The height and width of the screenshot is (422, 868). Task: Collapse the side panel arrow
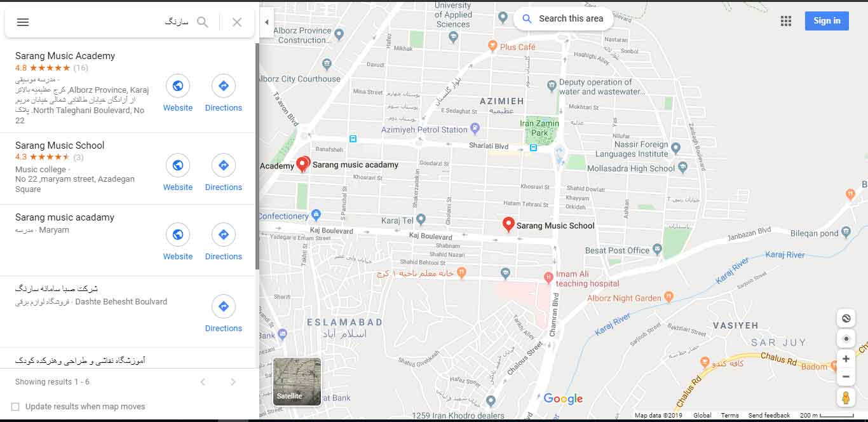pyautogui.click(x=266, y=22)
